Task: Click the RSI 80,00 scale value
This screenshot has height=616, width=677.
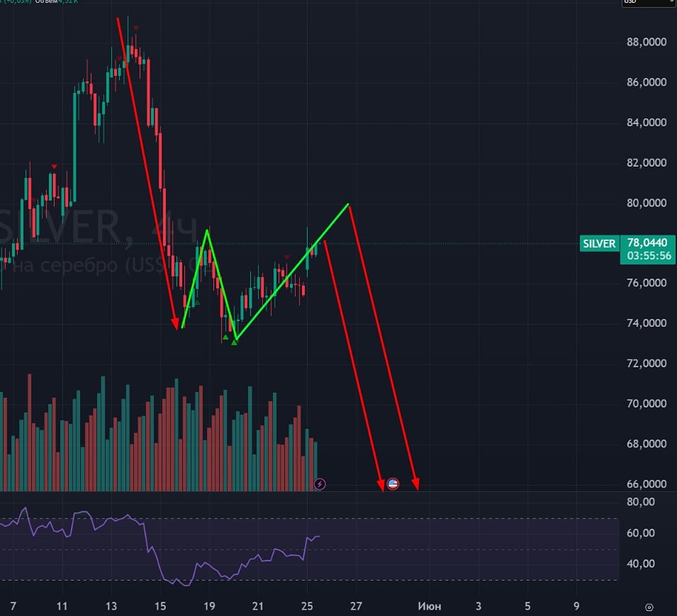Action: [x=641, y=502]
